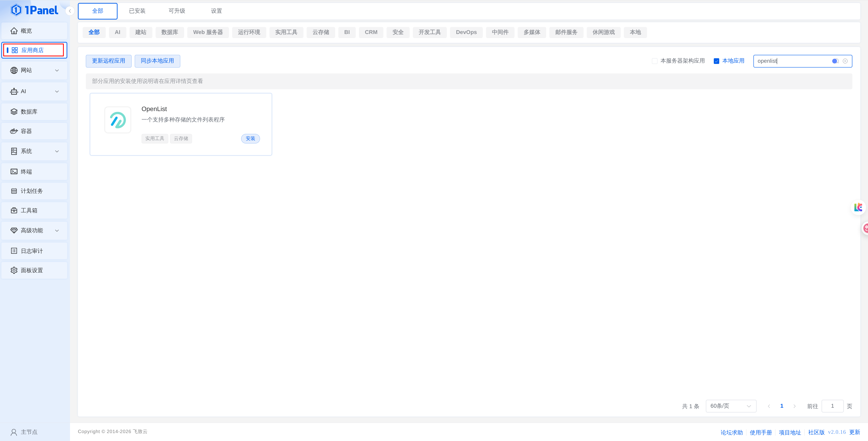The image size is (868, 441).
Task: Filter by 安全 category
Action: pyautogui.click(x=398, y=32)
